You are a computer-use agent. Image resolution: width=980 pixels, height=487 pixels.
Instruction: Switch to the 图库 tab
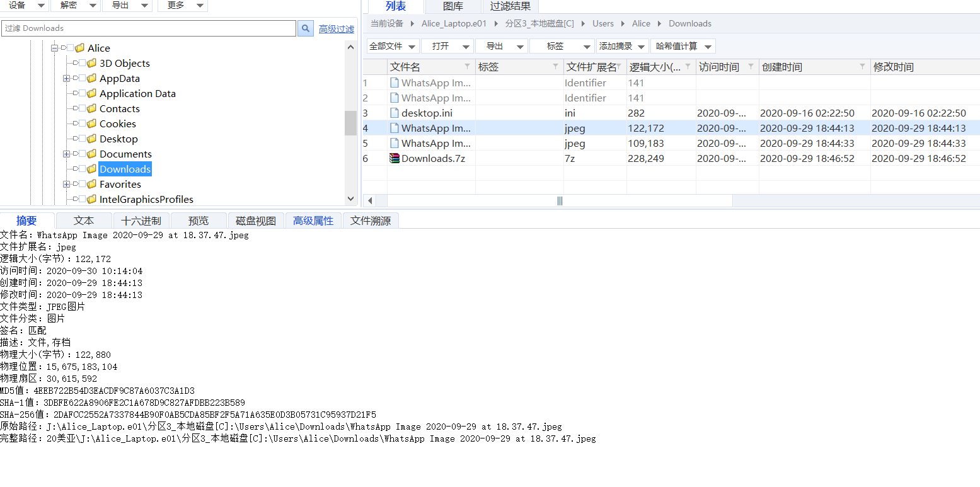pyautogui.click(x=453, y=6)
